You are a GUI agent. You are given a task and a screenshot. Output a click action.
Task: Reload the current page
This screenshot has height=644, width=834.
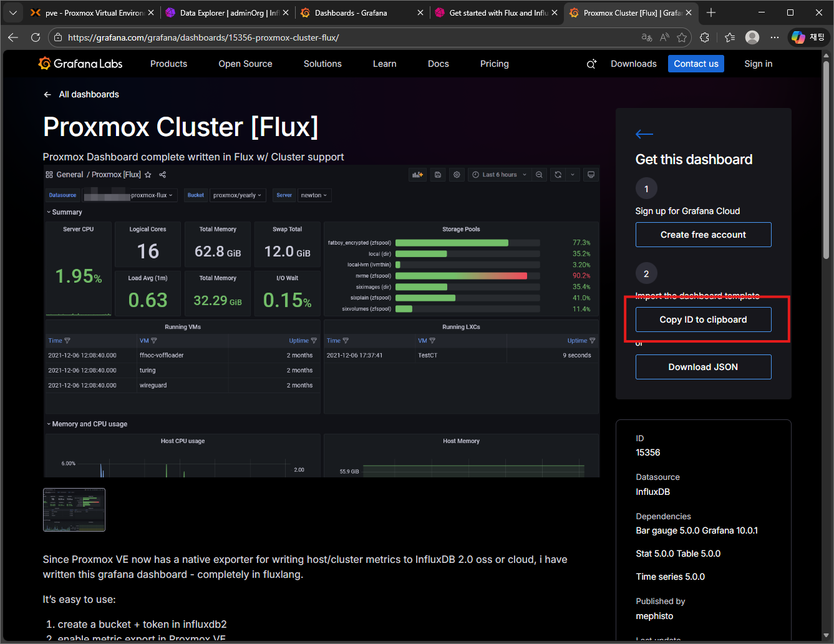click(x=36, y=37)
